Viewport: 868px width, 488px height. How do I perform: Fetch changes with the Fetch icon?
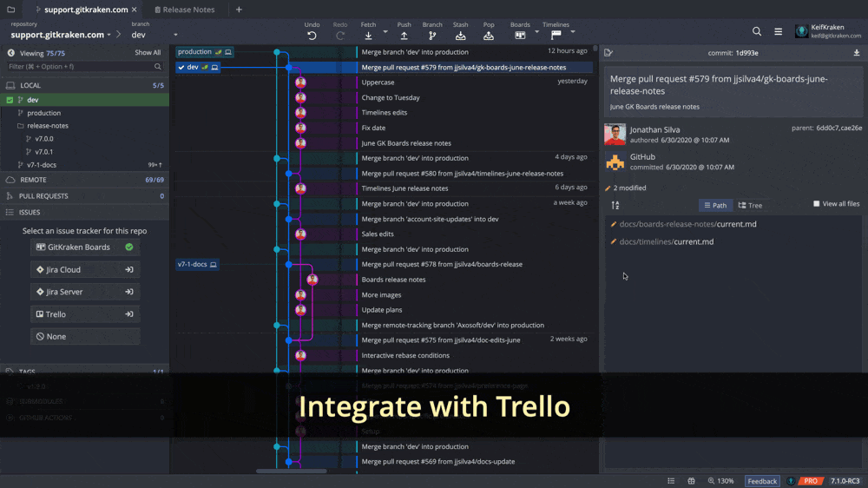click(x=368, y=36)
